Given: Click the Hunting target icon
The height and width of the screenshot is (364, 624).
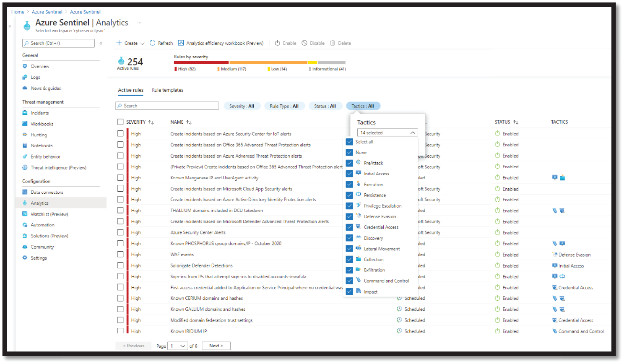Looking at the screenshot, I should coord(25,135).
